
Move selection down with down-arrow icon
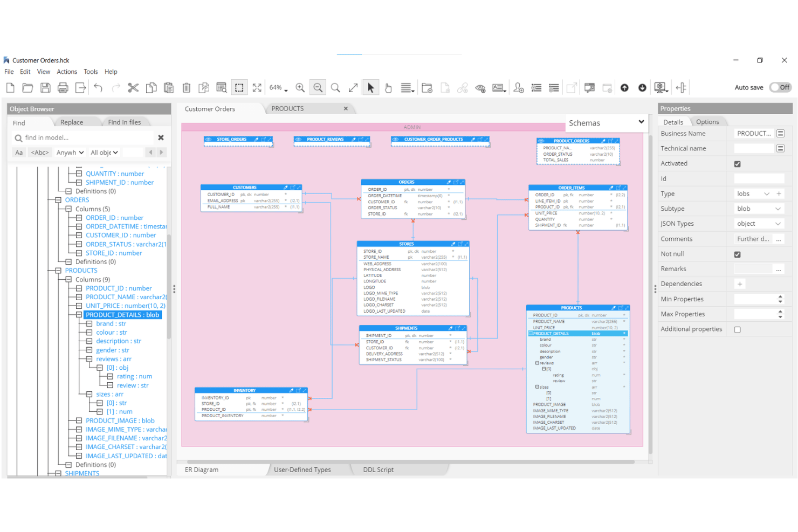point(642,88)
